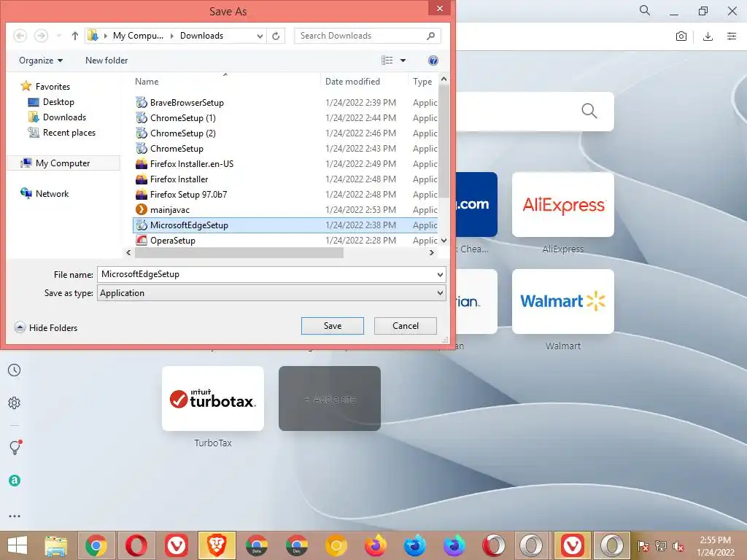Open view options dropdown arrow

[x=403, y=61]
